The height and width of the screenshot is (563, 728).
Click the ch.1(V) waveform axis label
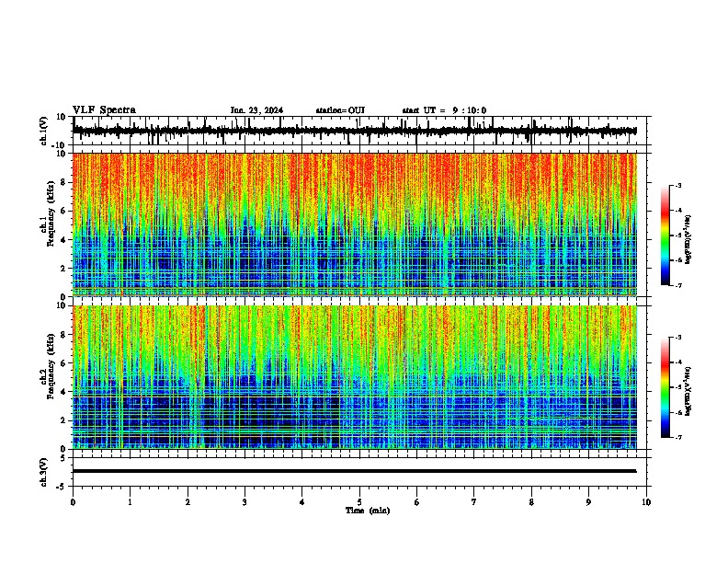click(x=44, y=131)
